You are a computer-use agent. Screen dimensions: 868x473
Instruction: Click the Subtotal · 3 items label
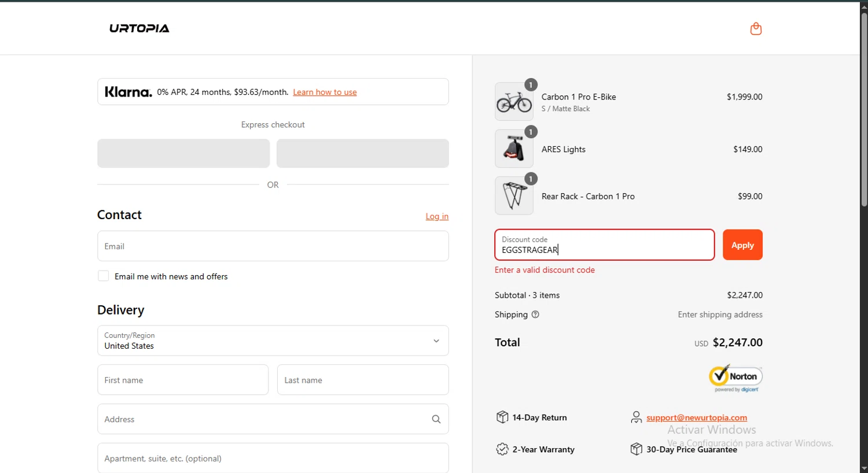pos(527,295)
